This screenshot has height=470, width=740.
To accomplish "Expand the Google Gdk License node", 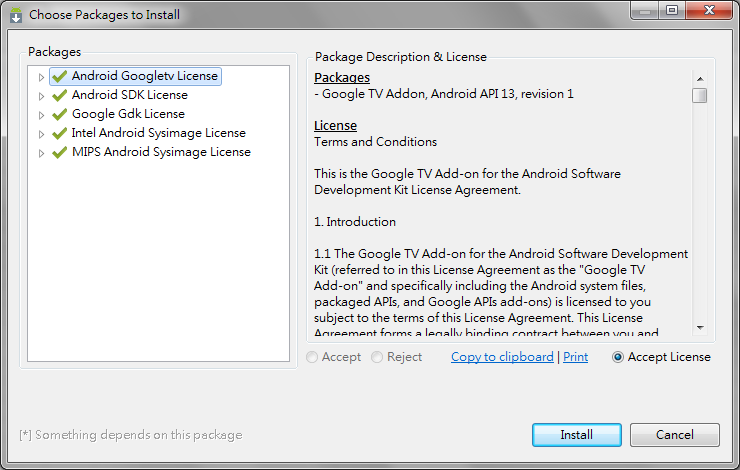I will pyautogui.click(x=41, y=115).
